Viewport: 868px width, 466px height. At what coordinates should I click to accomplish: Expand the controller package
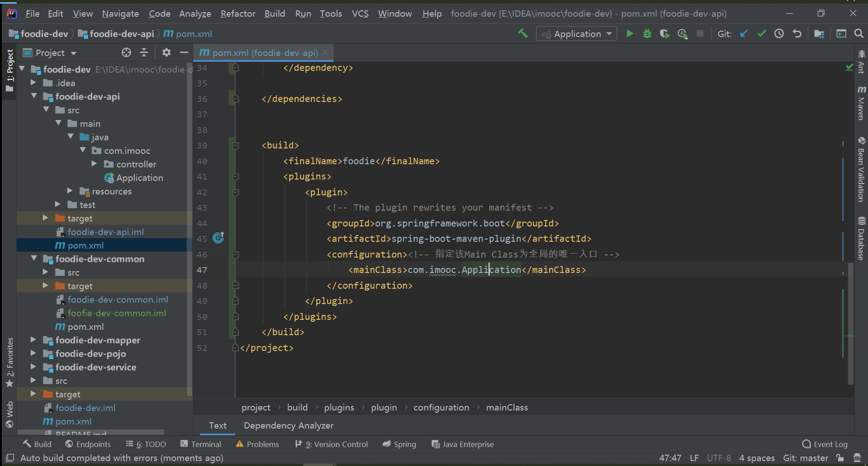point(94,164)
